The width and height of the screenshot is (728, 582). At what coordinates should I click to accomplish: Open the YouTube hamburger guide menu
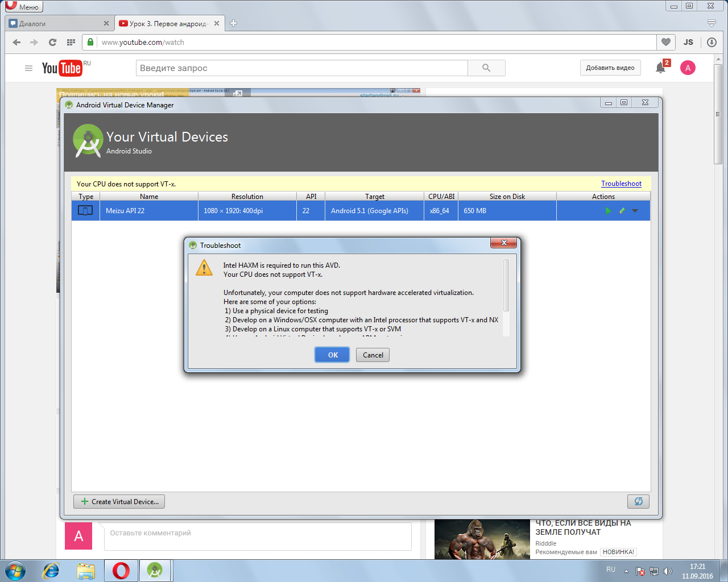coord(28,68)
